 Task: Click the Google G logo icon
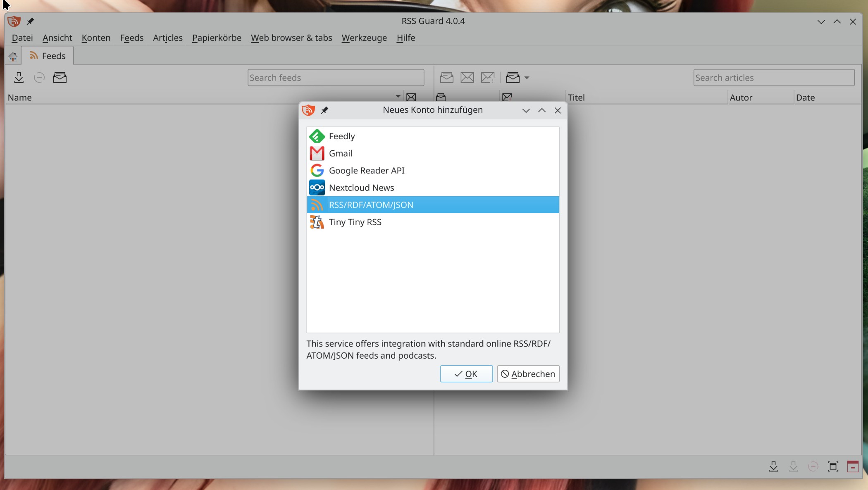click(317, 170)
